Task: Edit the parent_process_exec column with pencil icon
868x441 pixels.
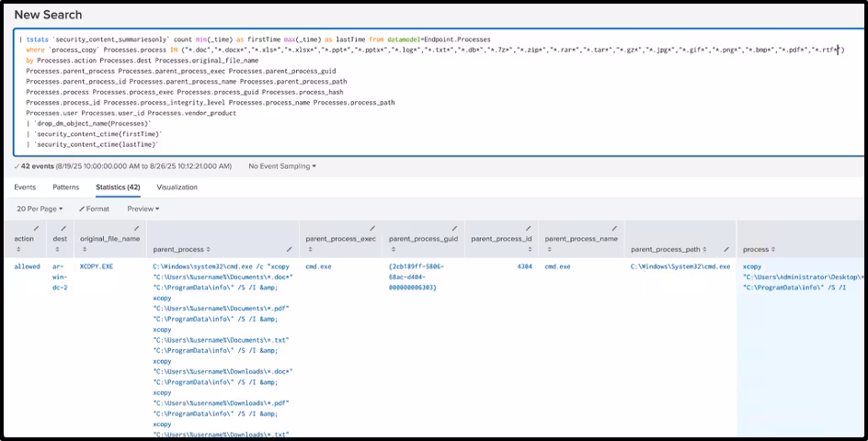Action: tap(371, 227)
